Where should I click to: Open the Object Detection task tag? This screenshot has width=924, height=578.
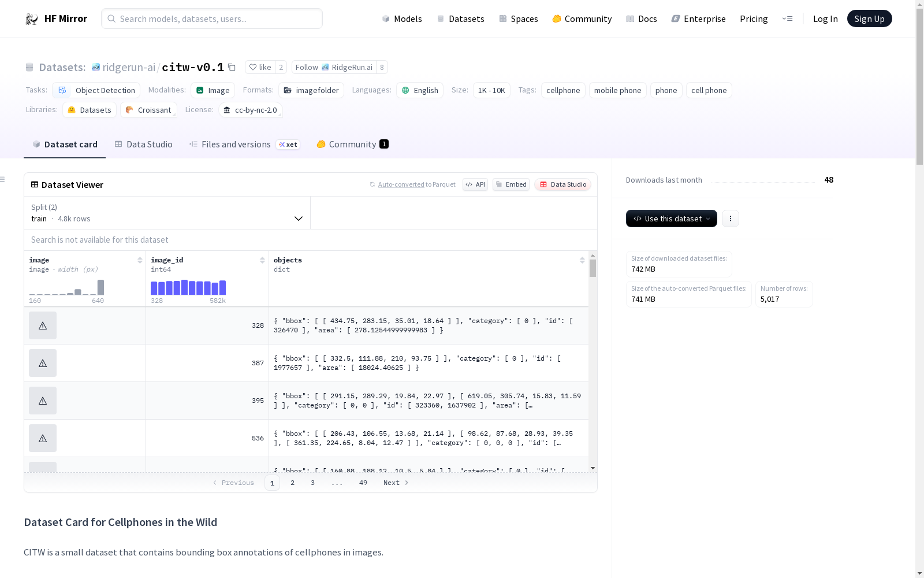pyautogui.click(x=96, y=90)
